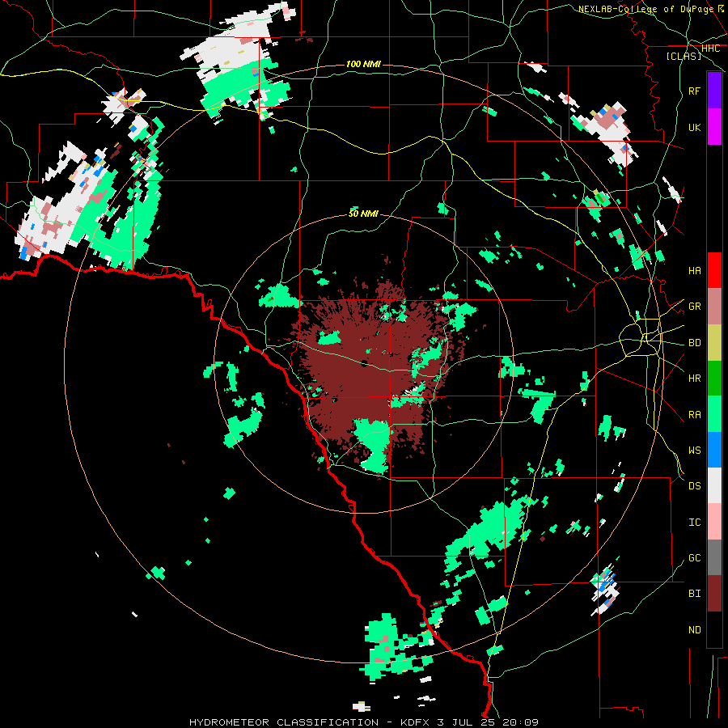Click the RA light green legend swatch
Image resolution: width=728 pixels, height=728 pixels.
click(714, 414)
